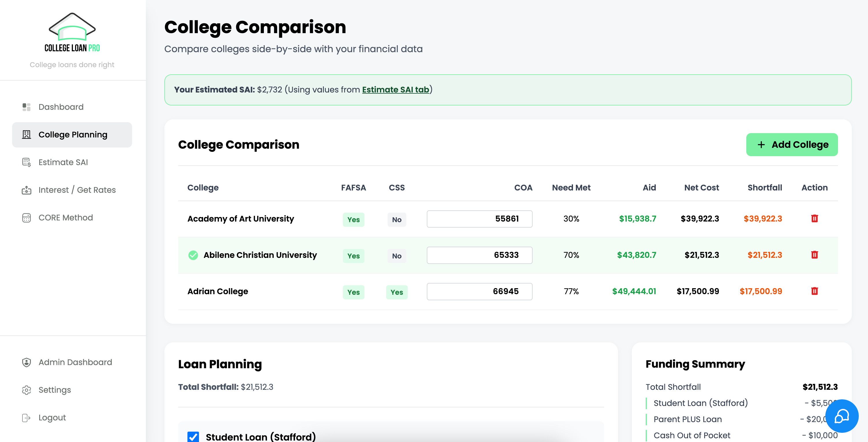The width and height of the screenshot is (868, 442).
Task: Click the Estimate SAI calculator icon
Action: pyautogui.click(x=26, y=162)
